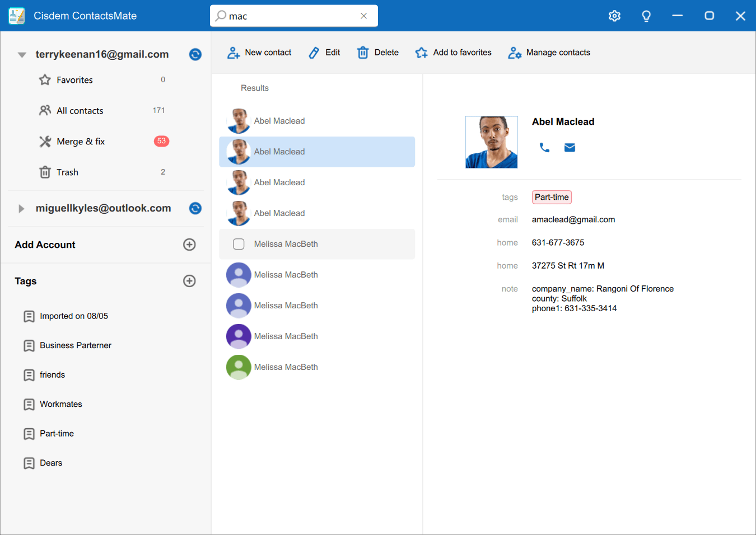Sync the miguellkyles@outlook.com account

tap(195, 208)
